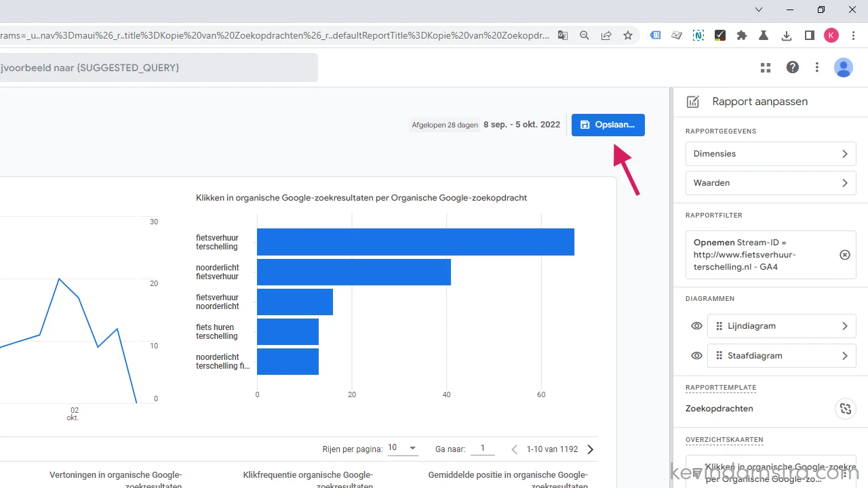Open the browser downloads icon

tap(787, 35)
